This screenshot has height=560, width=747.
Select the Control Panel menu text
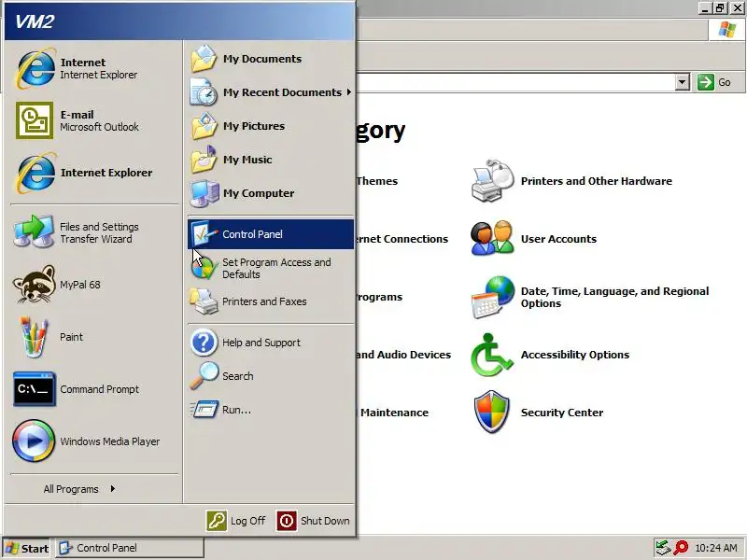pos(252,234)
